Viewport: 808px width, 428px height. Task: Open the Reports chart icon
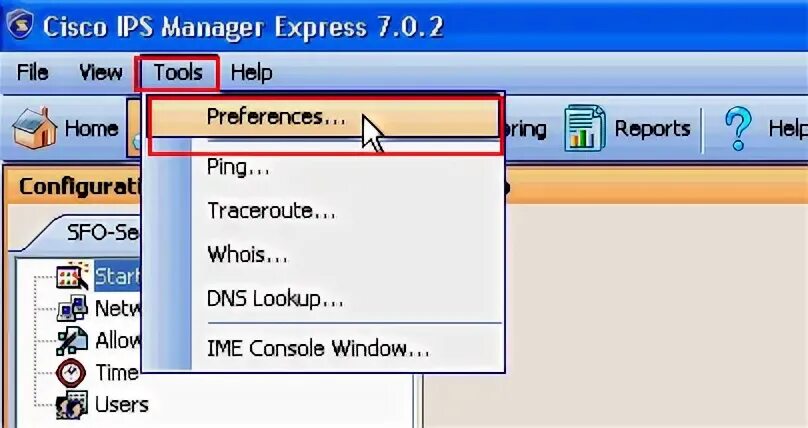pyautogui.click(x=584, y=128)
